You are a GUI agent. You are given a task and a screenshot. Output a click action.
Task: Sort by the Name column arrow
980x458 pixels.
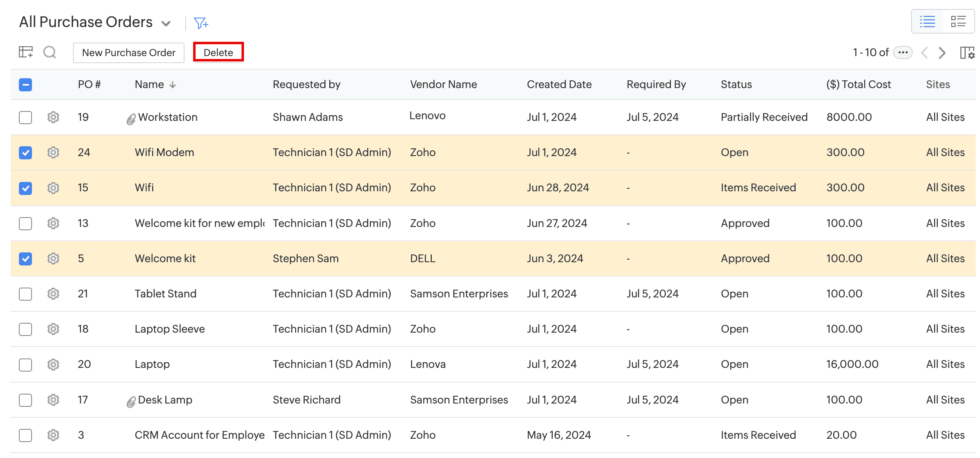tap(173, 85)
